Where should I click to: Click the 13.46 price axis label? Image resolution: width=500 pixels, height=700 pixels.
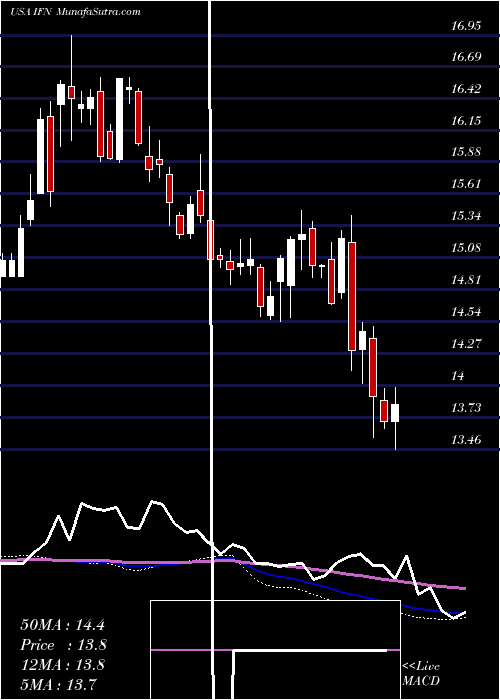point(466,440)
